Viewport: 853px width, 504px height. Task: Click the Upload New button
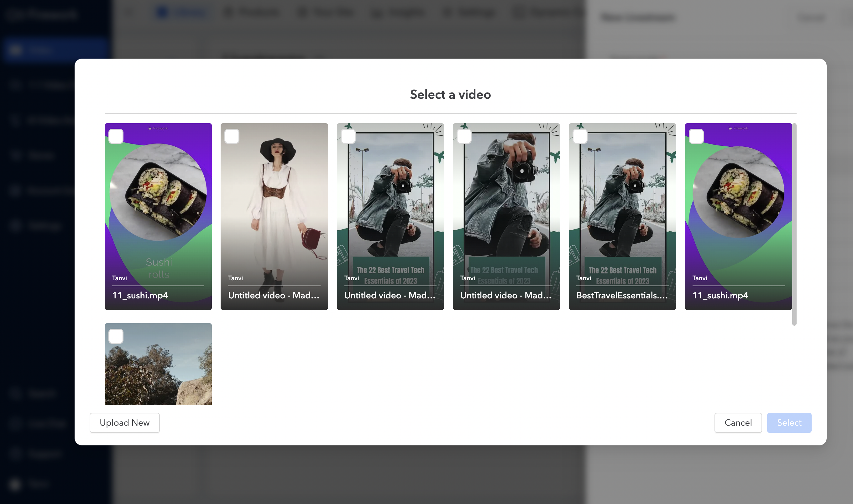(125, 423)
